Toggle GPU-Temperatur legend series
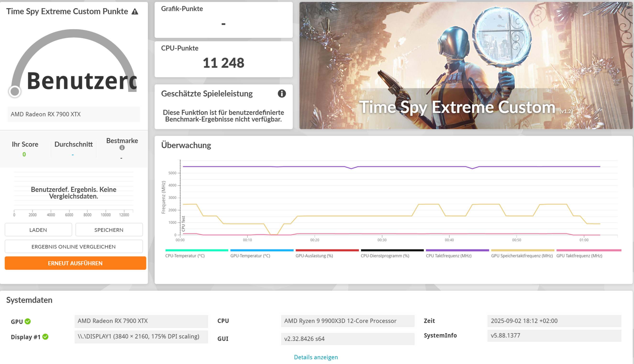The height and width of the screenshot is (364, 634). coord(250,256)
